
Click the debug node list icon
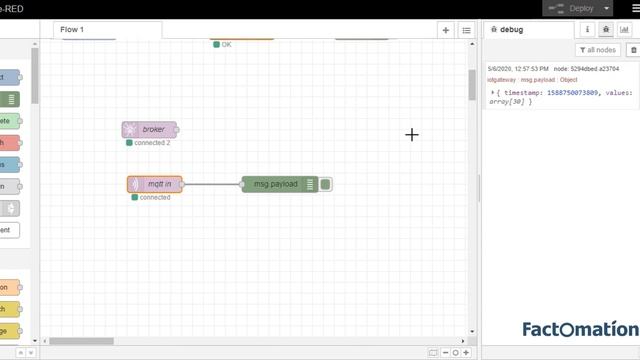coord(310,184)
